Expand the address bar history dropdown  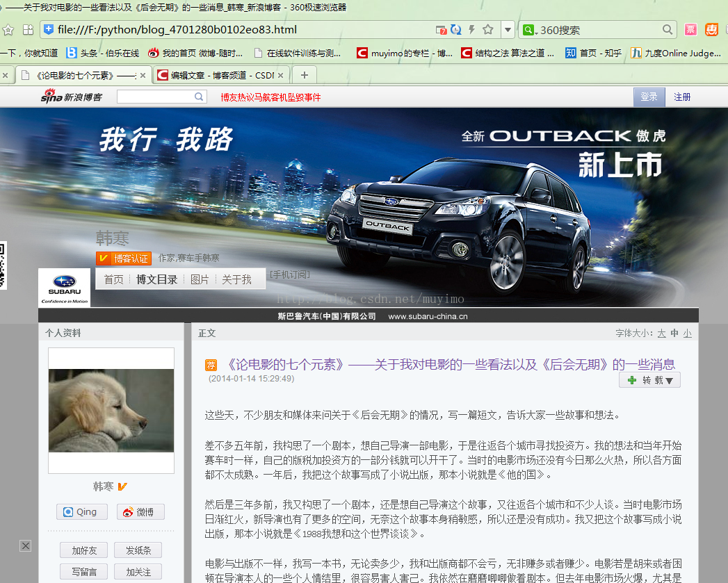508,30
